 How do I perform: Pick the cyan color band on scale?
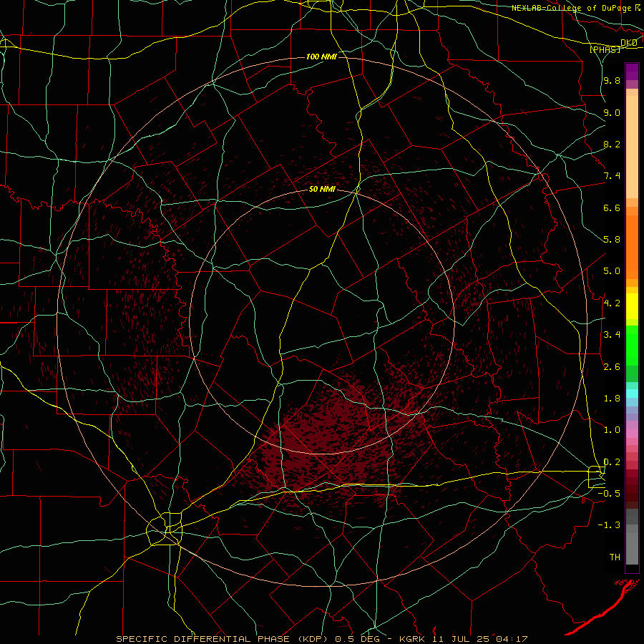632,394
